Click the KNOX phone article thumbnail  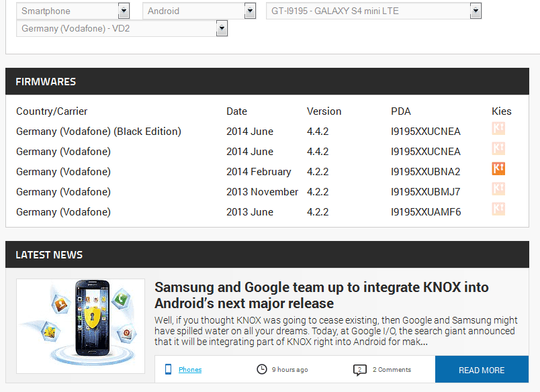(x=81, y=326)
